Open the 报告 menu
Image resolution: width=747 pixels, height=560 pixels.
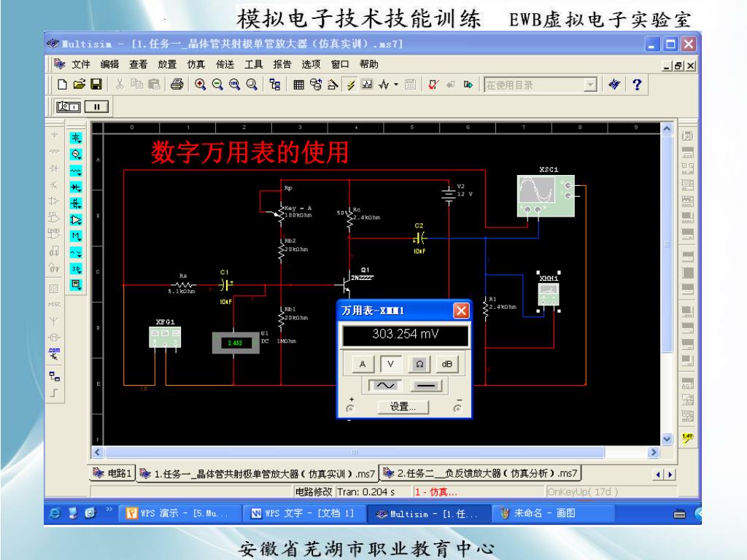[282, 64]
